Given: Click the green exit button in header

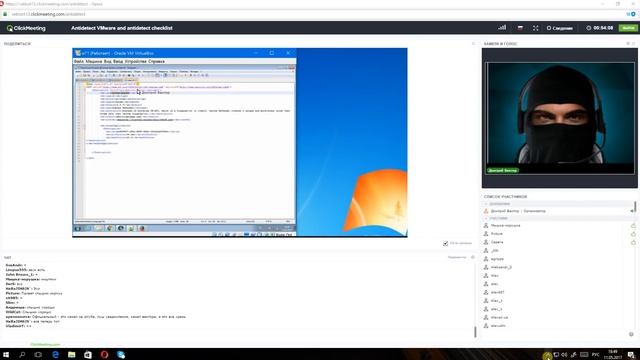Looking at the screenshot, I should (628, 28).
